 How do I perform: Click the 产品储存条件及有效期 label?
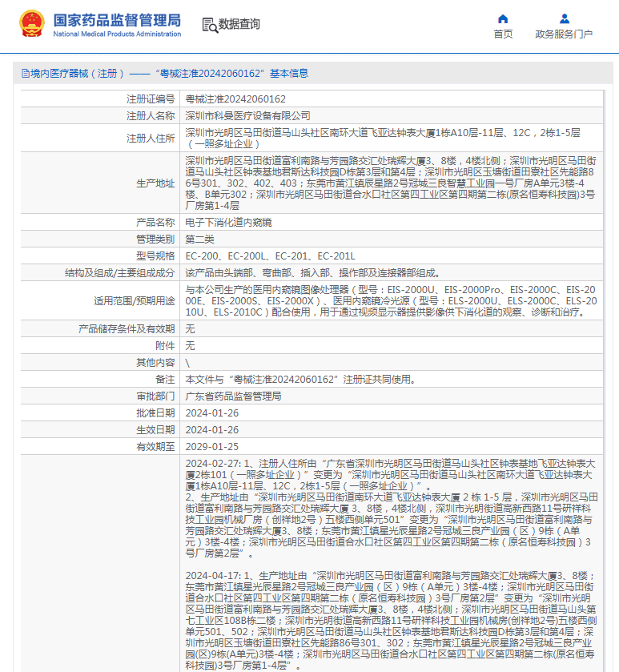click(127, 328)
